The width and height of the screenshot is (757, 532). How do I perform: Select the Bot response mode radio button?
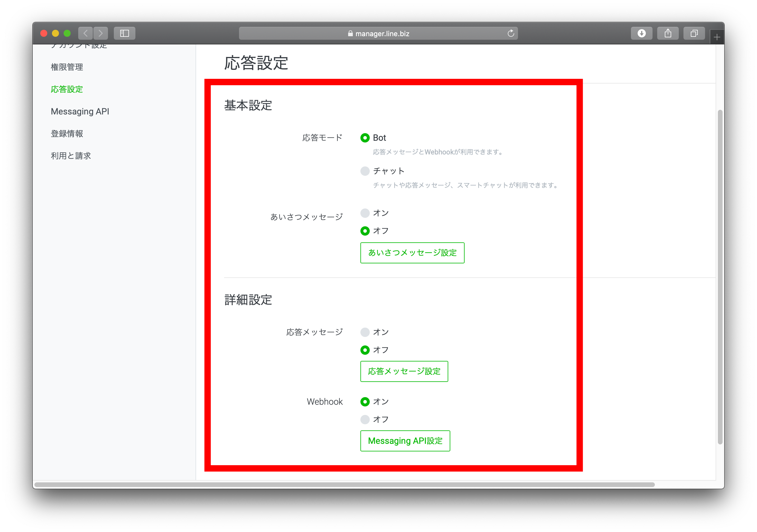[365, 138]
